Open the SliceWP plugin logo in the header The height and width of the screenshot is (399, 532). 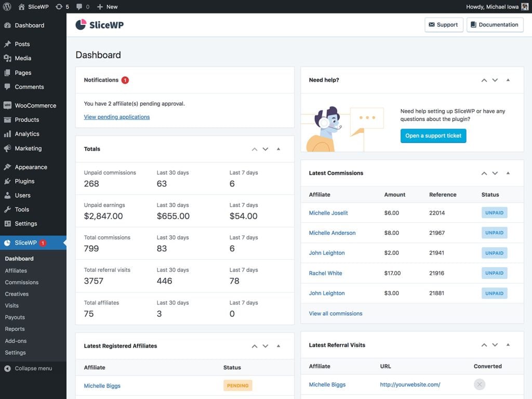click(x=99, y=24)
